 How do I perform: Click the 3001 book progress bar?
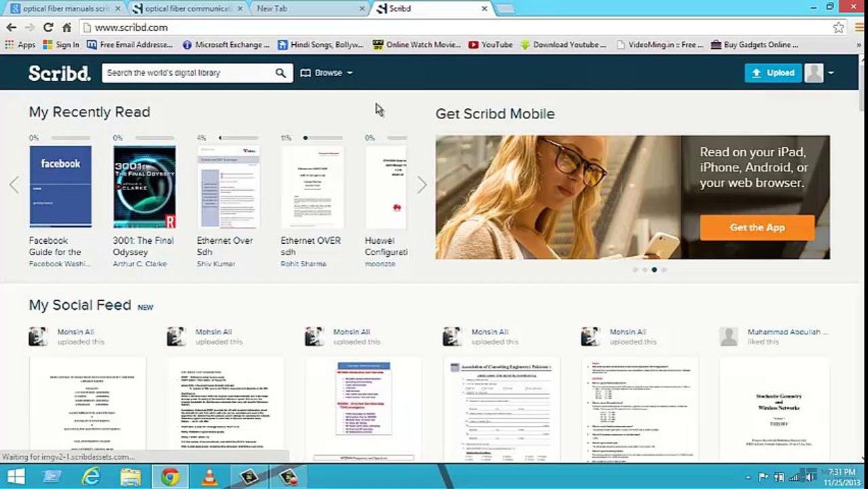[155, 138]
